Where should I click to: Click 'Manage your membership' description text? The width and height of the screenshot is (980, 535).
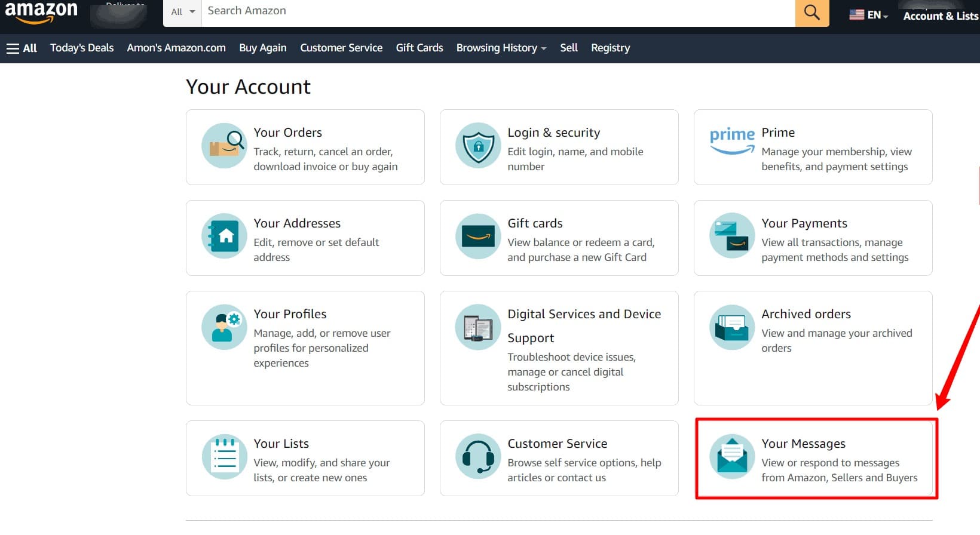click(837, 159)
